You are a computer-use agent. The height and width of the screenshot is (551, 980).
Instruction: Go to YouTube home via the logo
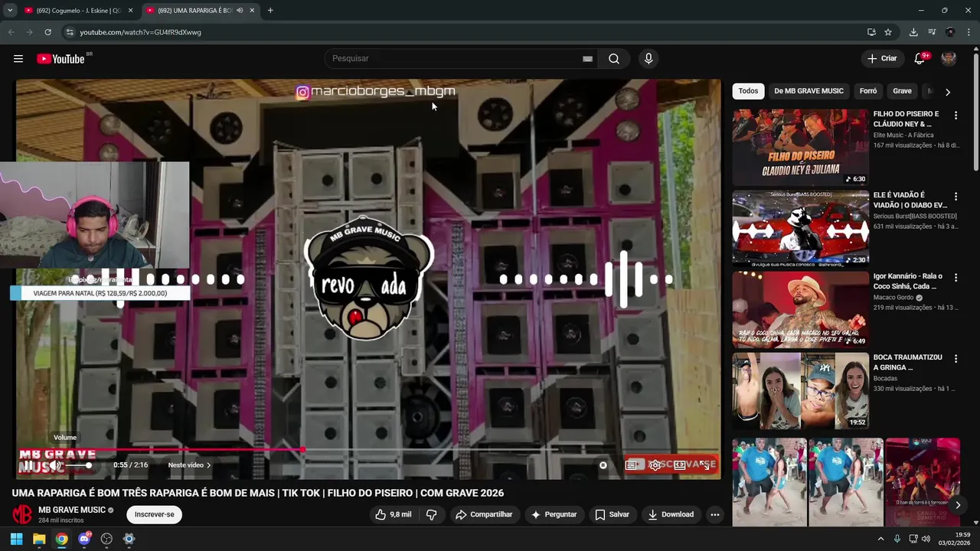[60, 59]
